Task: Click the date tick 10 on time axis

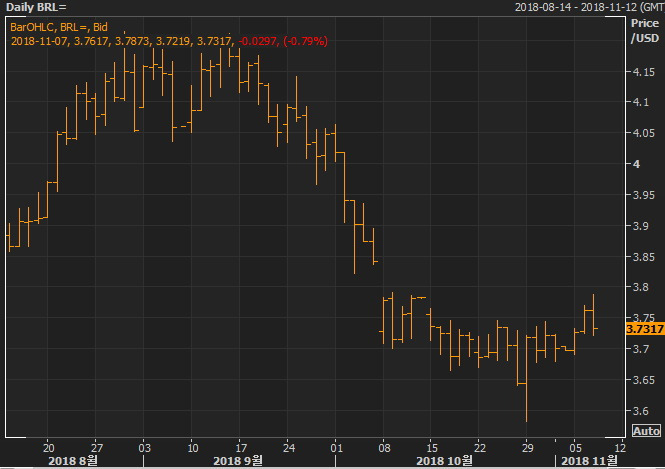Action: coord(193,448)
